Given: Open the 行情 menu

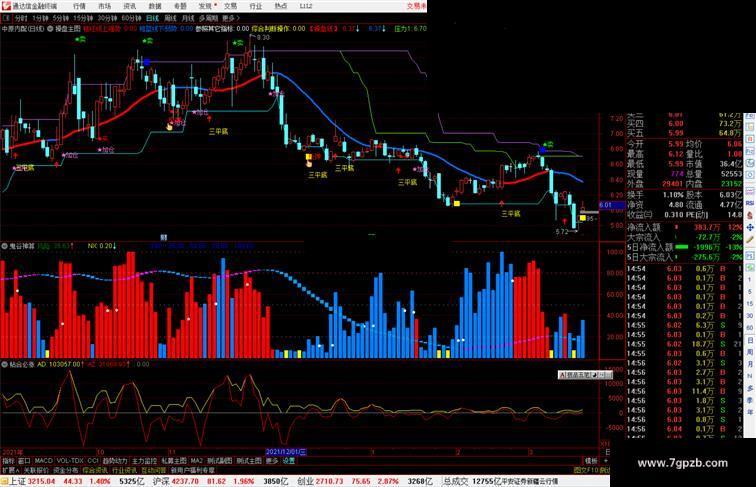Looking at the screenshot, I should point(79,6).
